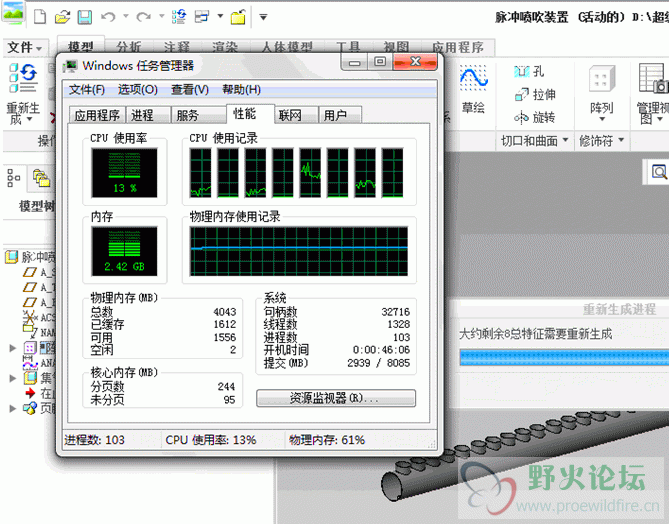Click the physical memory history graph
The height and width of the screenshot is (524, 669).
299,251
